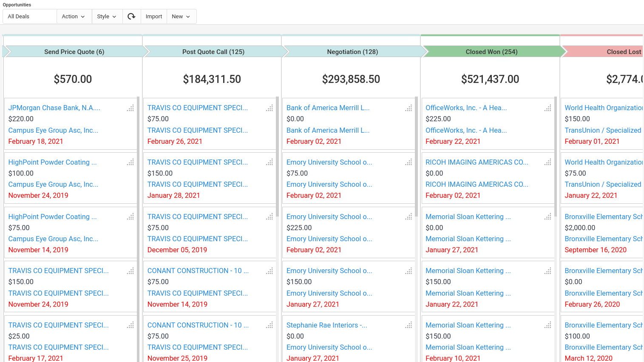Open Stephanie Rae Interiors deal link

327,325
